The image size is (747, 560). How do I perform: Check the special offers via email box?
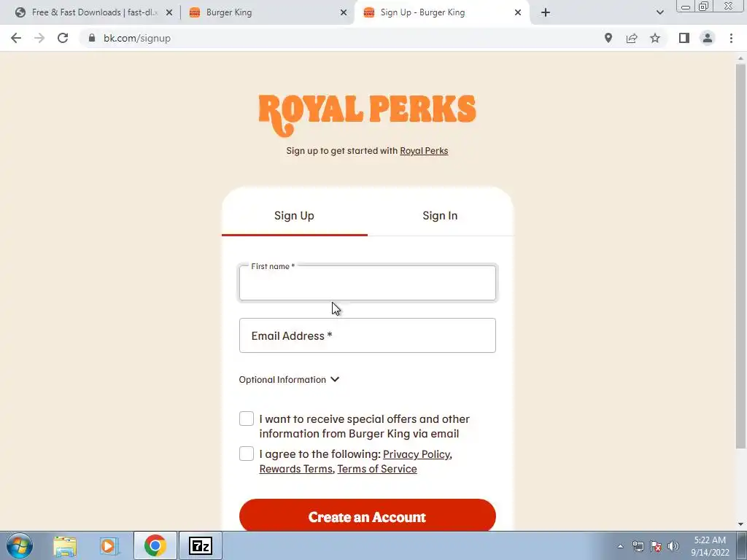(247, 419)
